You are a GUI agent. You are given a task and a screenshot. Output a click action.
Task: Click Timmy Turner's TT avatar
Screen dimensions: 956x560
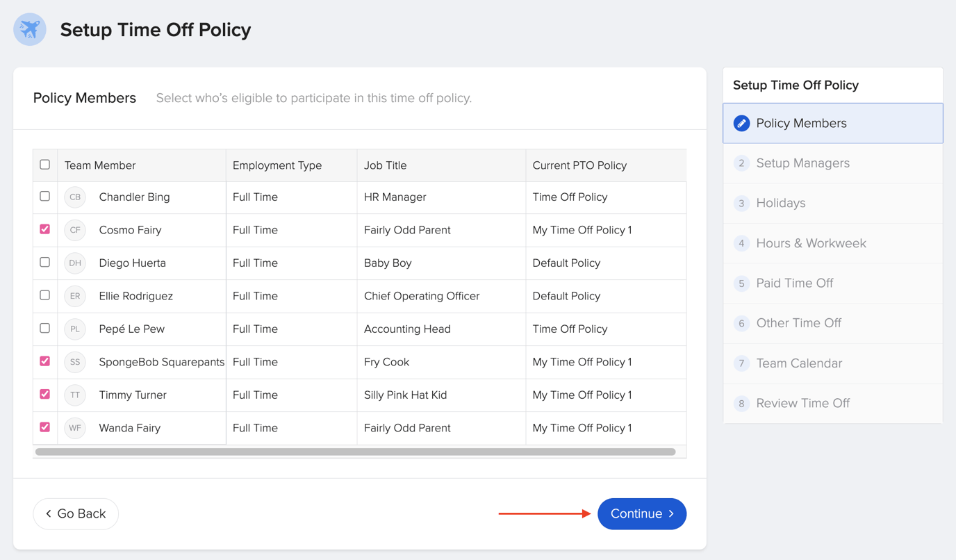click(74, 395)
